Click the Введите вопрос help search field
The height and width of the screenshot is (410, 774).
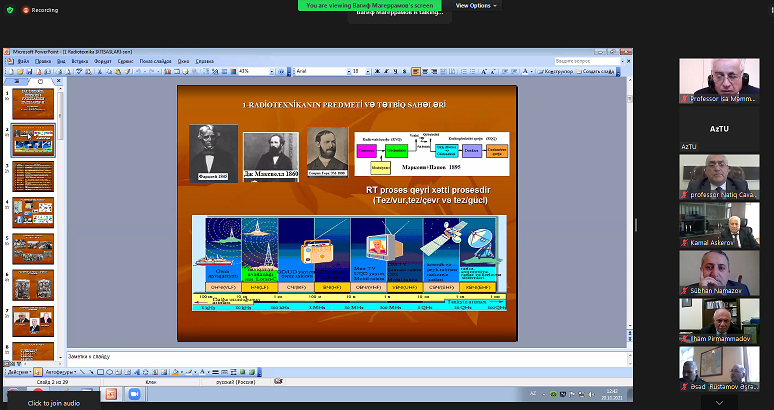point(586,61)
